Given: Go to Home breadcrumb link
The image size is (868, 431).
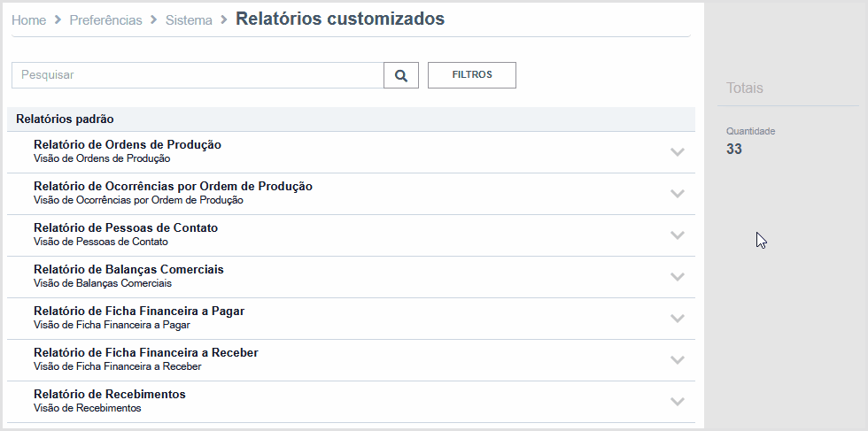Looking at the screenshot, I should coord(28,20).
